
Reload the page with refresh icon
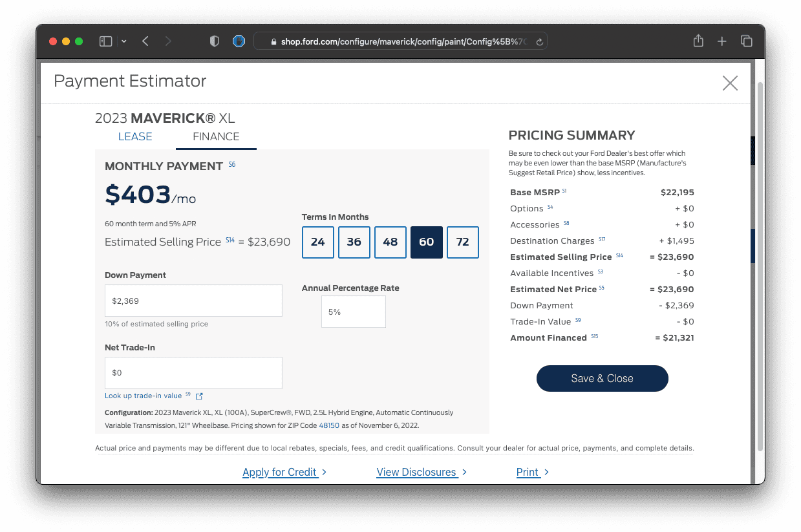pyautogui.click(x=539, y=42)
